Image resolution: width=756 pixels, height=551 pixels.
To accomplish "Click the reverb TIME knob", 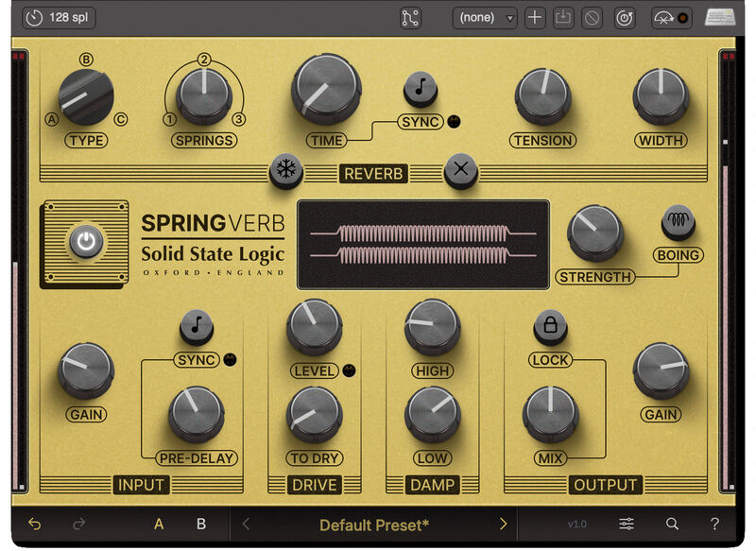I will pos(326,89).
